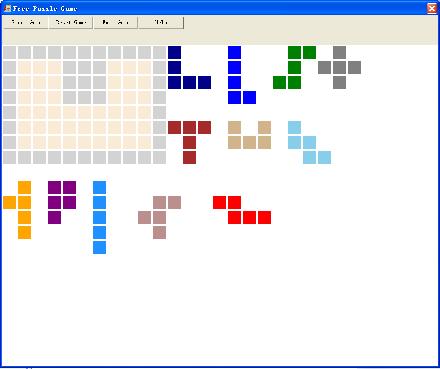Viewport: 440px width, 369px height.
Task: Pick the dusty pink F-shaped piece
Action: pyautogui.click(x=159, y=217)
